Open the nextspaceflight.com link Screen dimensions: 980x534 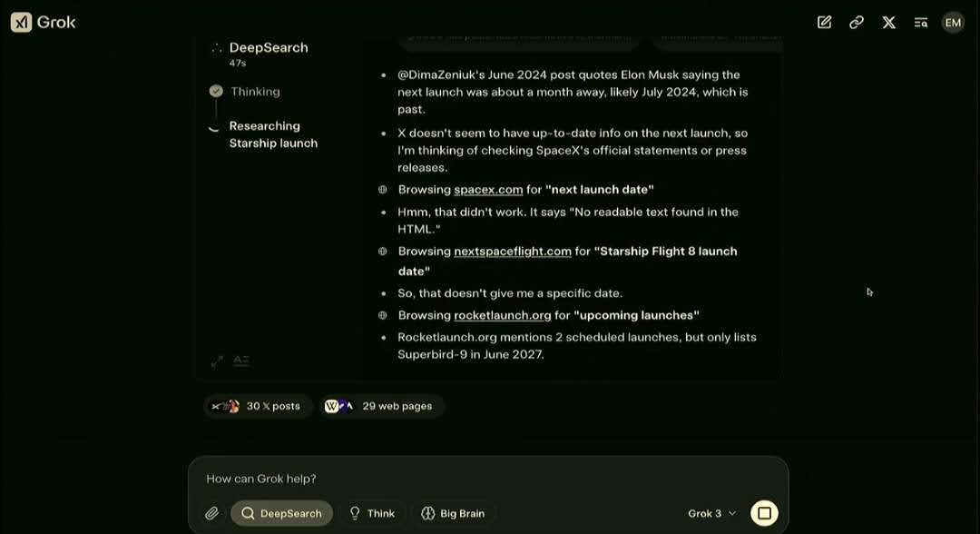click(513, 252)
